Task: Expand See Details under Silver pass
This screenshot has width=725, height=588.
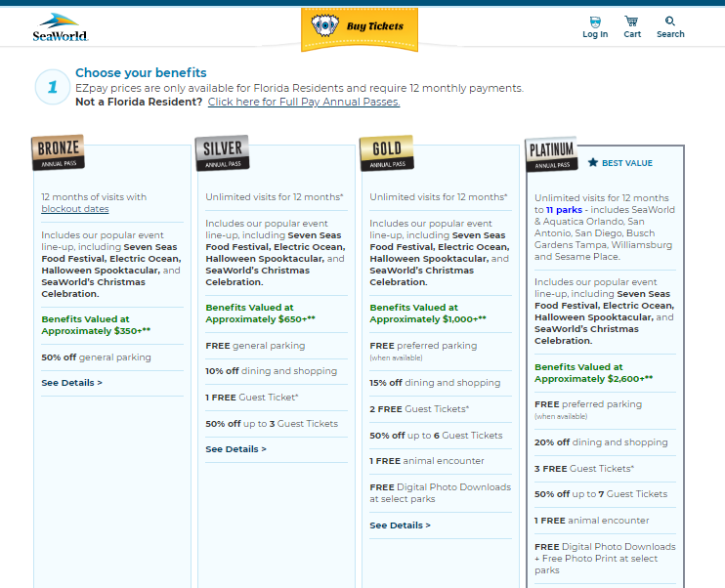Action: pos(235,449)
